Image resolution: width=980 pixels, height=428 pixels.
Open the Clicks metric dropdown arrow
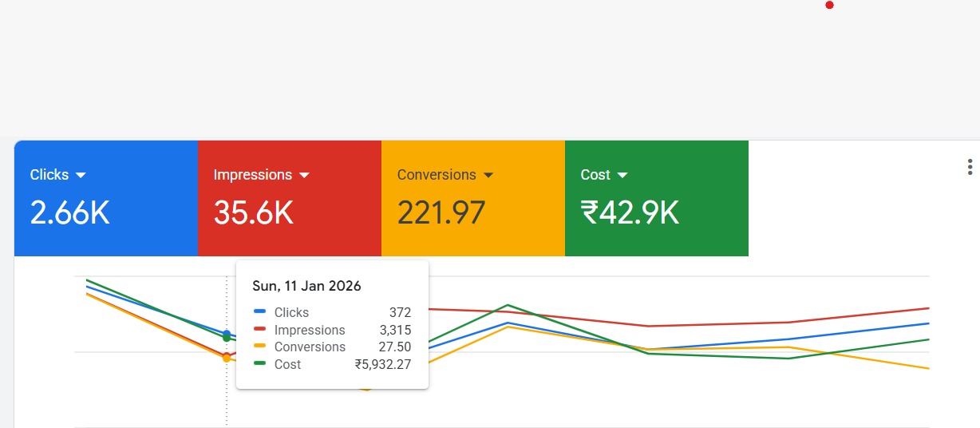pyautogui.click(x=81, y=175)
